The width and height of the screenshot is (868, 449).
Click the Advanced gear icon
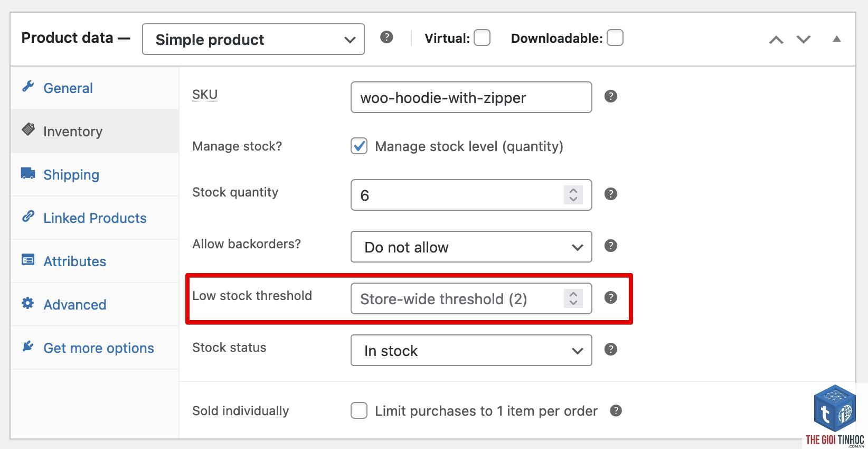(x=28, y=303)
